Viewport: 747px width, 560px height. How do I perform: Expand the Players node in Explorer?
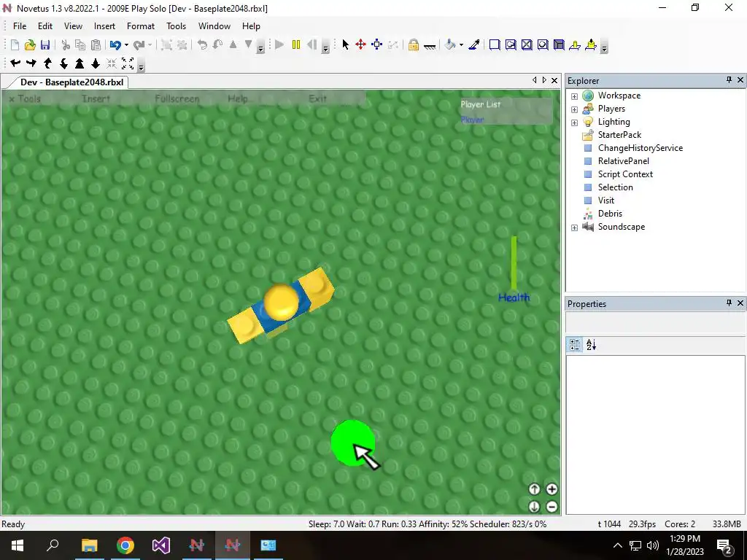coord(575,109)
